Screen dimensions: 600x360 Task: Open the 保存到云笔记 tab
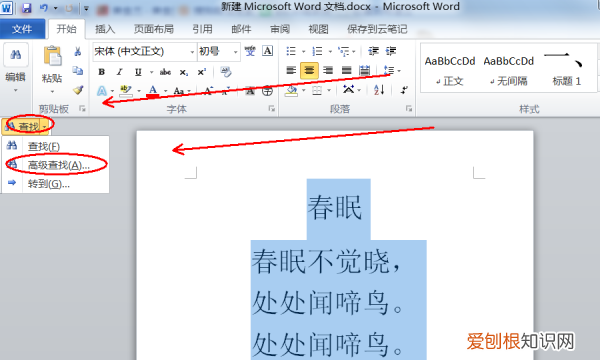click(x=377, y=29)
